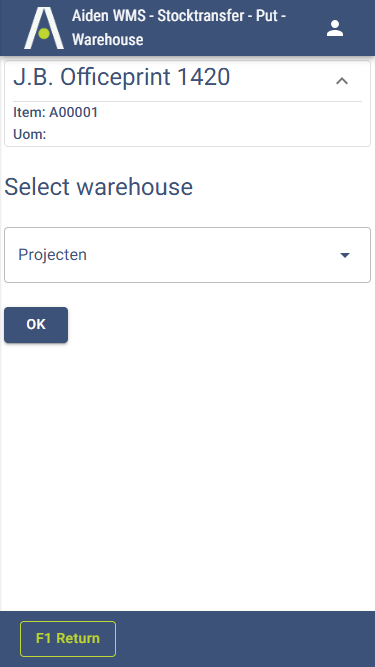
Task: Click the green dot of Aiden logo
Action: pos(44,34)
